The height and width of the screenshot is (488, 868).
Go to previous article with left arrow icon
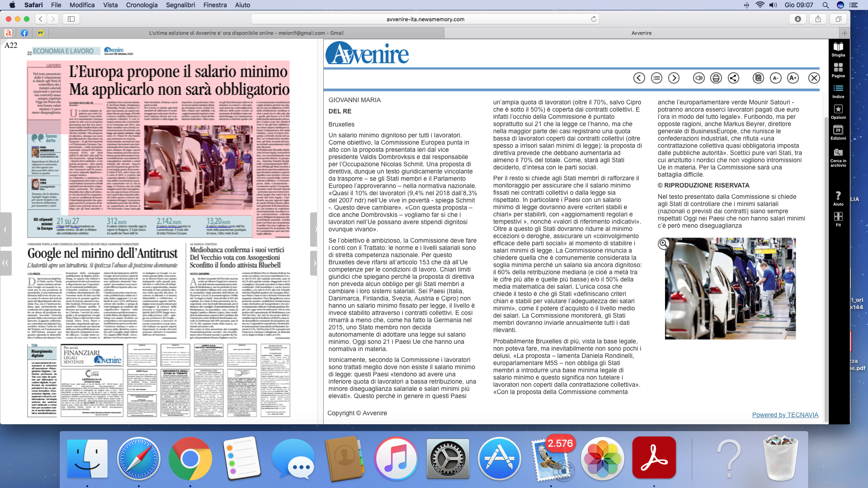pyautogui.click(x=639, y=78)
